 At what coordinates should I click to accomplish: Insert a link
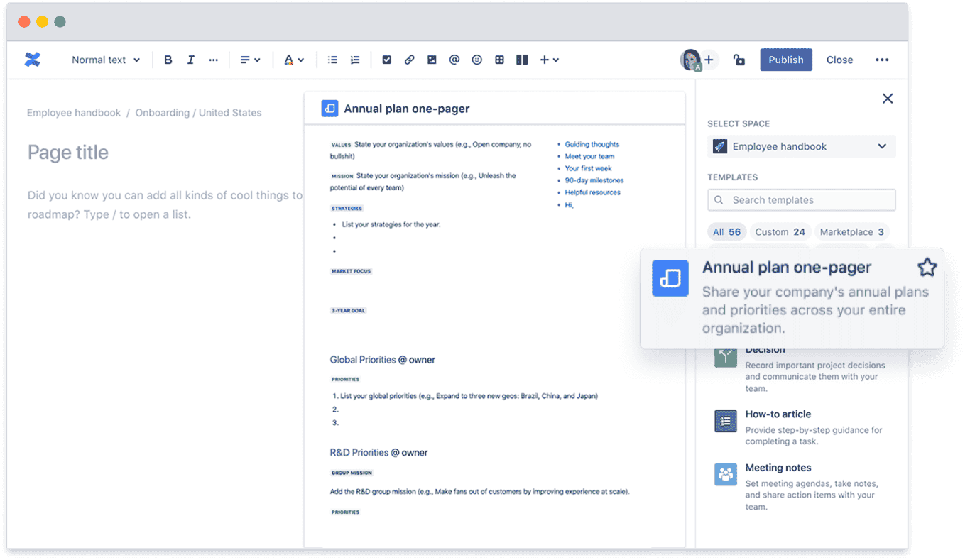point(409,60)
